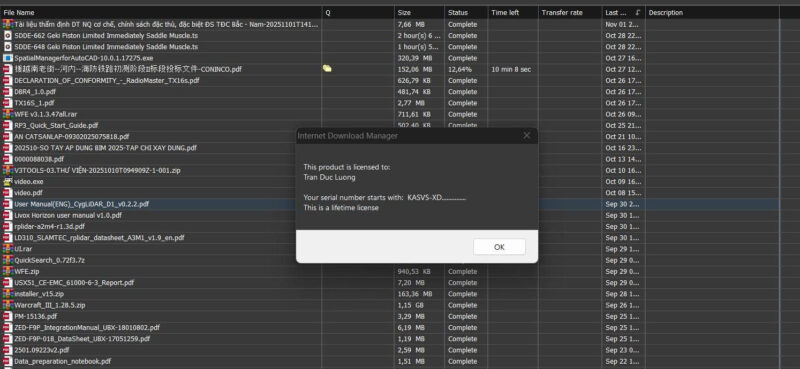Click the Q column header

(358, 12)
